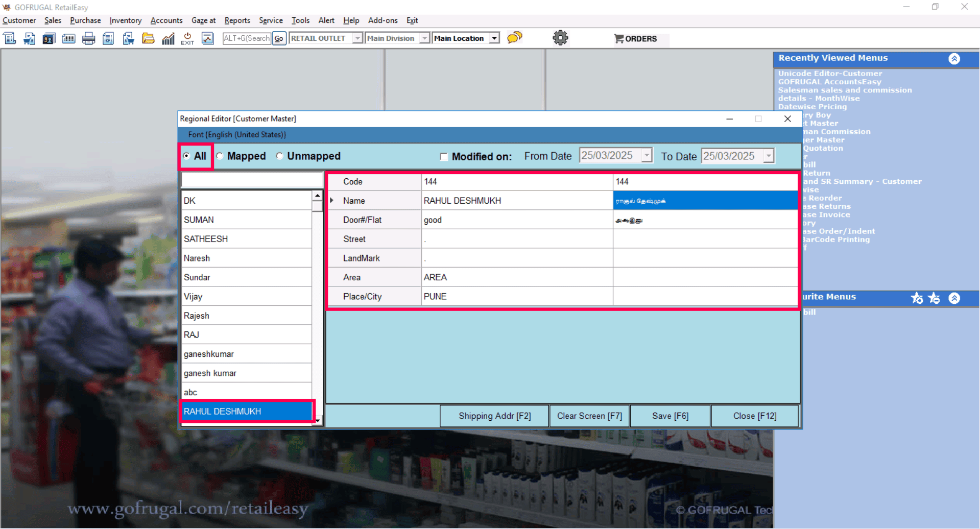Expand the To Date dropdown

coord(769,156)
